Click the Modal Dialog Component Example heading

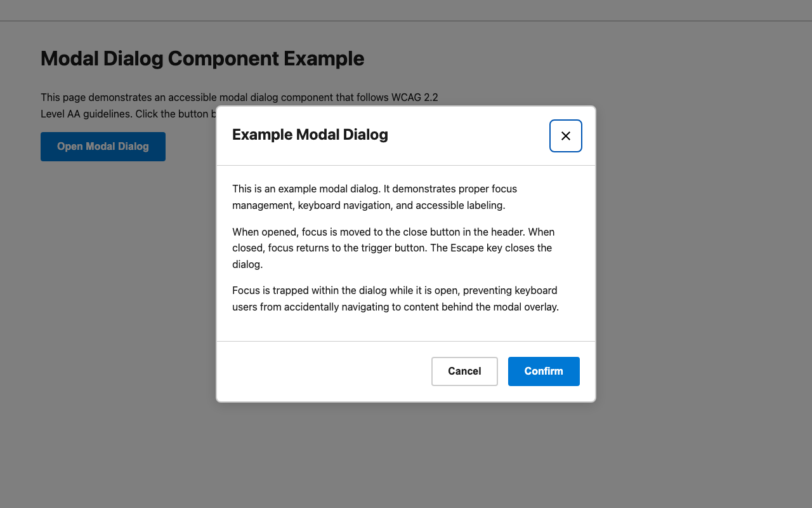pos(202,58)
